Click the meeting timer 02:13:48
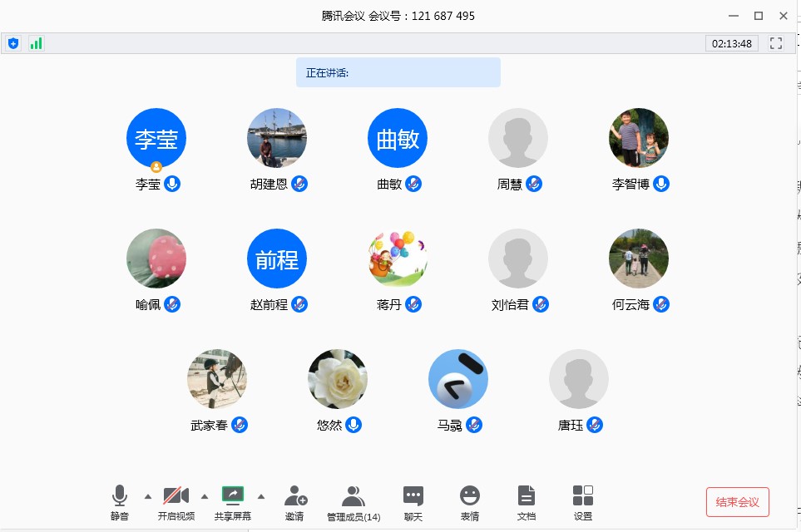 [x=732, y=43]
